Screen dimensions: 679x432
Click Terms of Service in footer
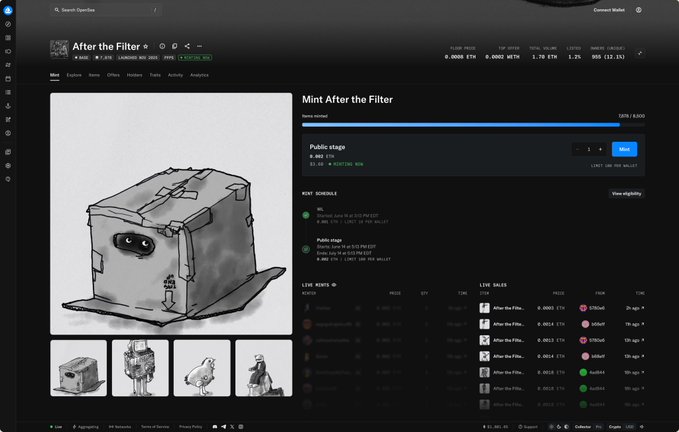(x=155, y=427)
